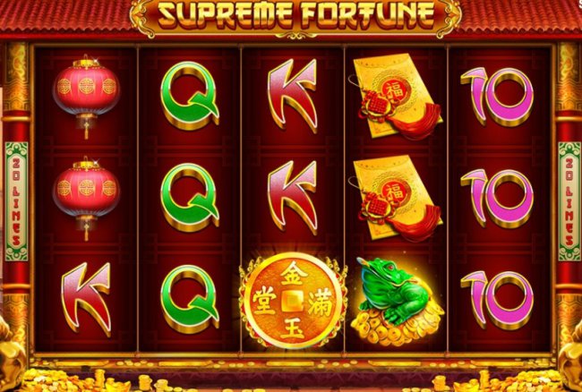Select the middle pink 10 symbol
The width and height of the screenshot is (582, 392).
[497, 199]
